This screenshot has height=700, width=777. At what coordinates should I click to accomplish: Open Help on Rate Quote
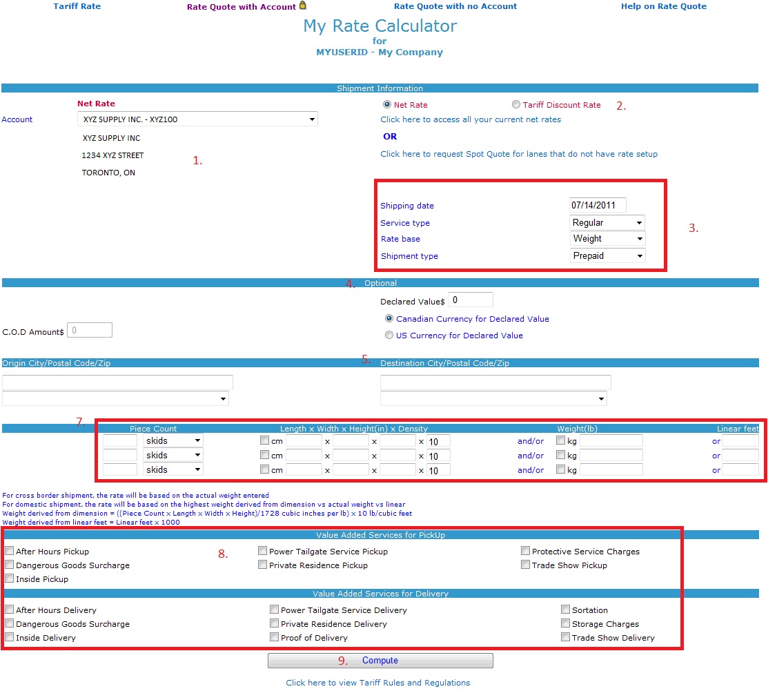(x=663, y=6)
